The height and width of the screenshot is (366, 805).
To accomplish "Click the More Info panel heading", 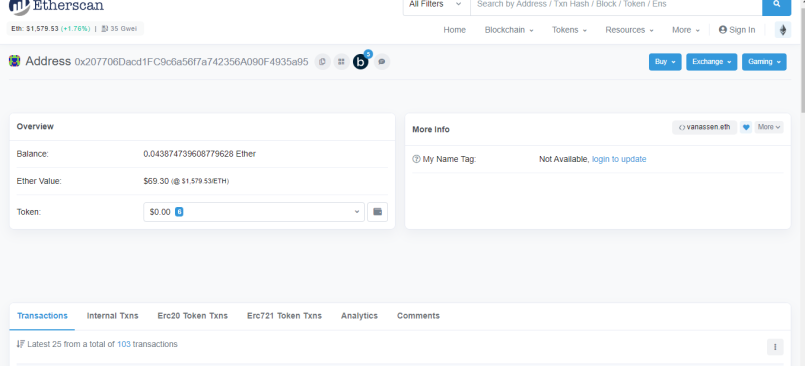I will click(431, 129).
